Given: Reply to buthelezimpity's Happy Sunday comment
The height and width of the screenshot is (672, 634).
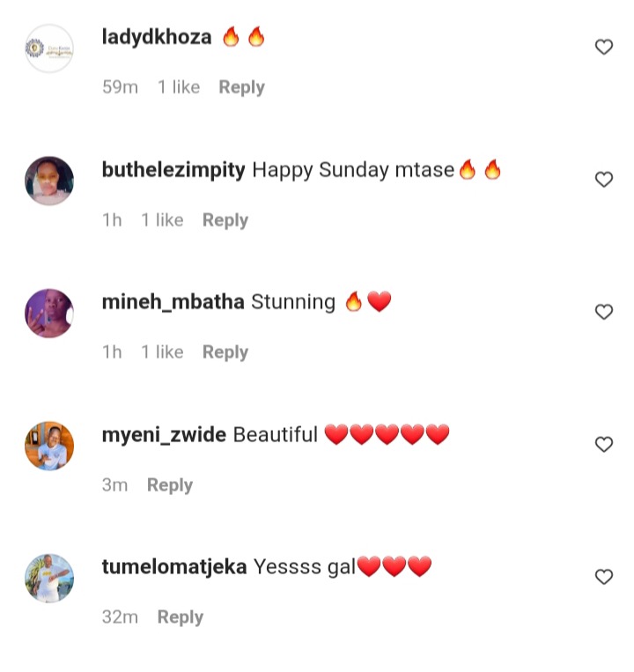Looking at the screenshot, I should pos(225,220).
